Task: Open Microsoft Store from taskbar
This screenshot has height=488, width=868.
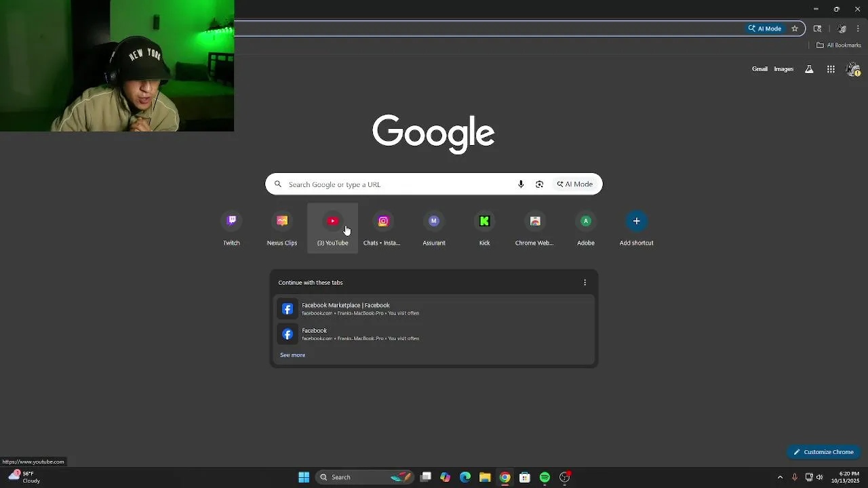Action: pyautogui.click(x=525, y=477)
